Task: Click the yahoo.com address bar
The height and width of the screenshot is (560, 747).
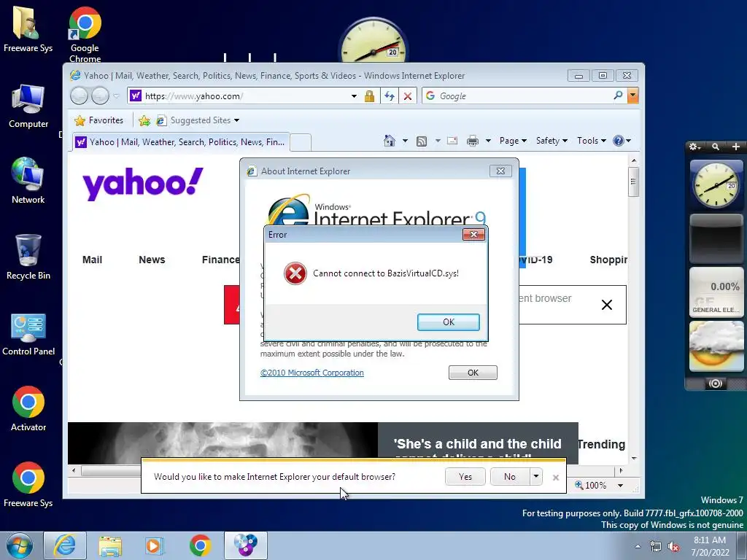Action: pyautogui.click(x=239, y=96)
